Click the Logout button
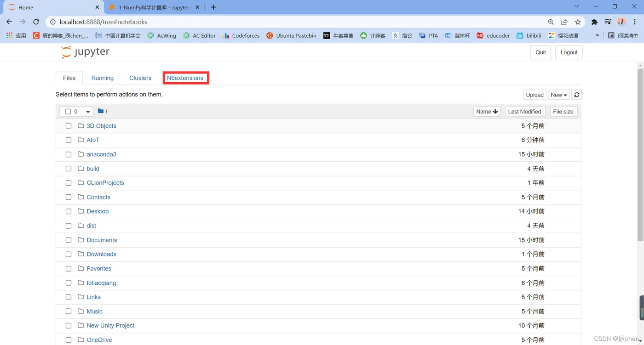Image resolution: width=644 pixels, height=345 pixels. click(569, 52)
